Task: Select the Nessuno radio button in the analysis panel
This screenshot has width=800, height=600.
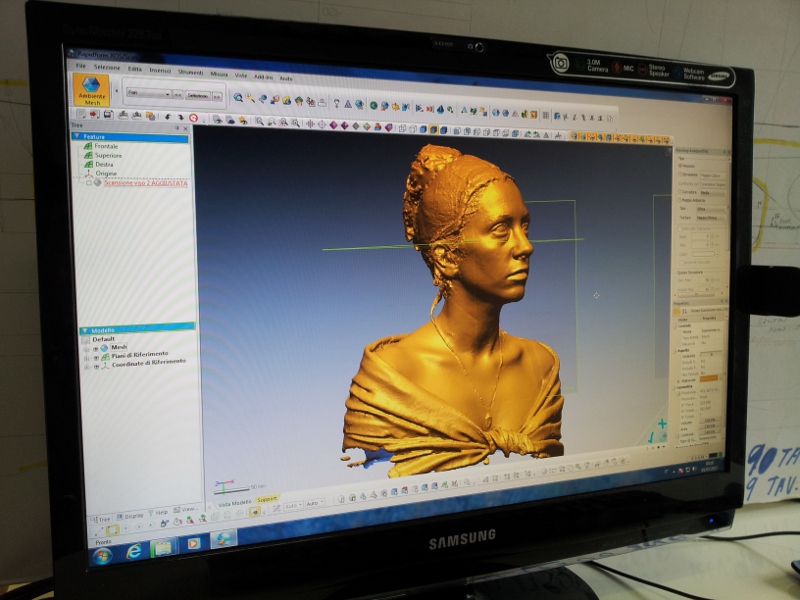Action: pyautogui.click(x=680, y=165)
